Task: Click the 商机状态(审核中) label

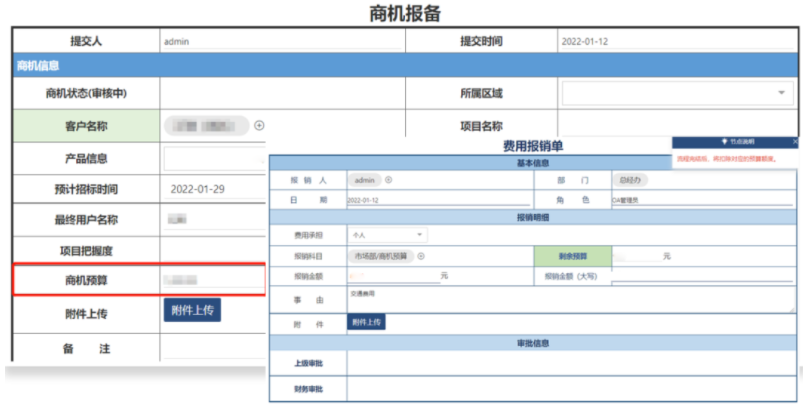Action: (86, 93)
